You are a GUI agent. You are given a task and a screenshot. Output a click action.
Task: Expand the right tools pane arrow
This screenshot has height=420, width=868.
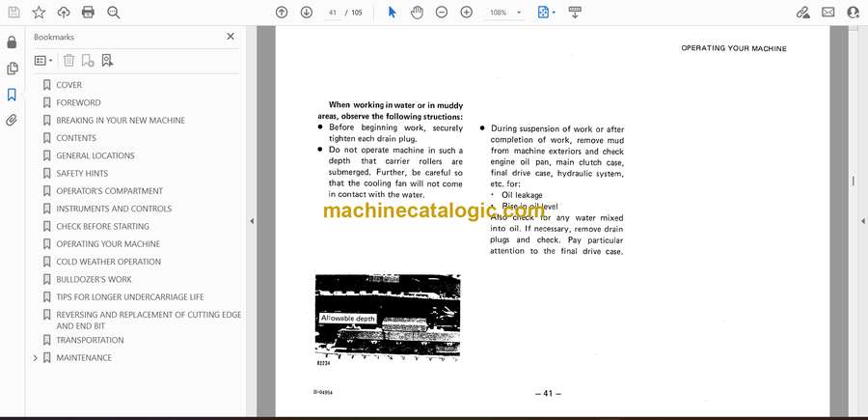[862, 221]
